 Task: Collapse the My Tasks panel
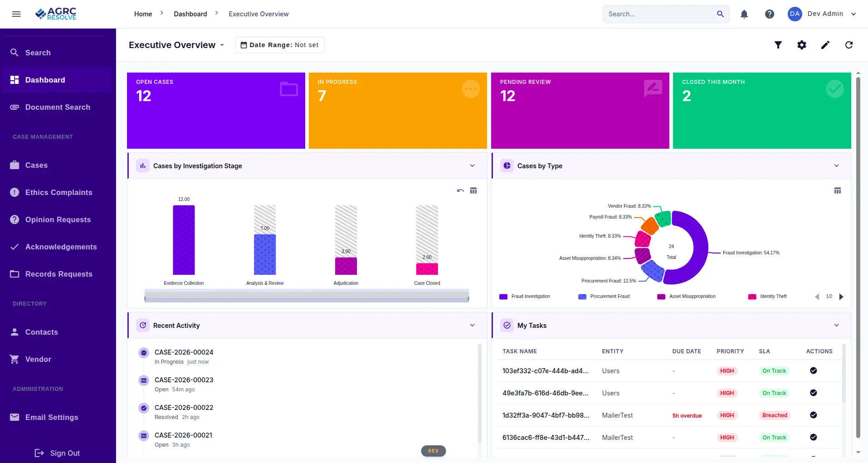point(837,326)
